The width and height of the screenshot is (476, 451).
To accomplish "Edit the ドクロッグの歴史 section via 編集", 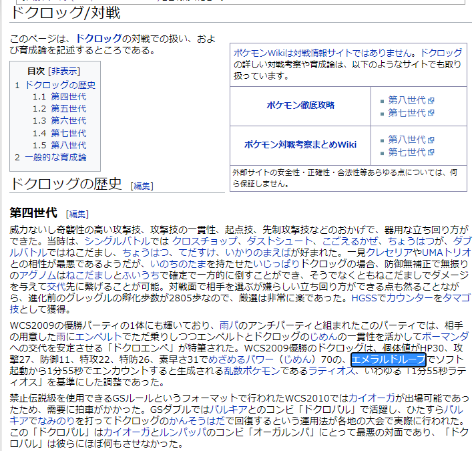I will point(142,186).
